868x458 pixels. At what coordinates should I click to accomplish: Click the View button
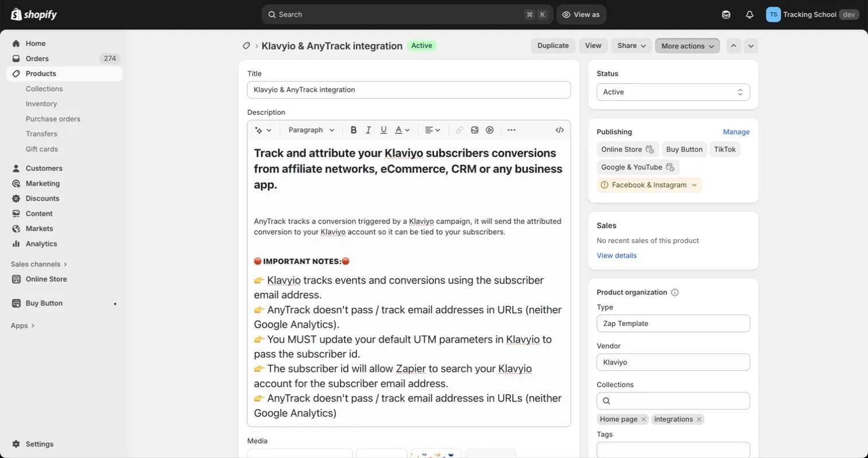(593, 46)
